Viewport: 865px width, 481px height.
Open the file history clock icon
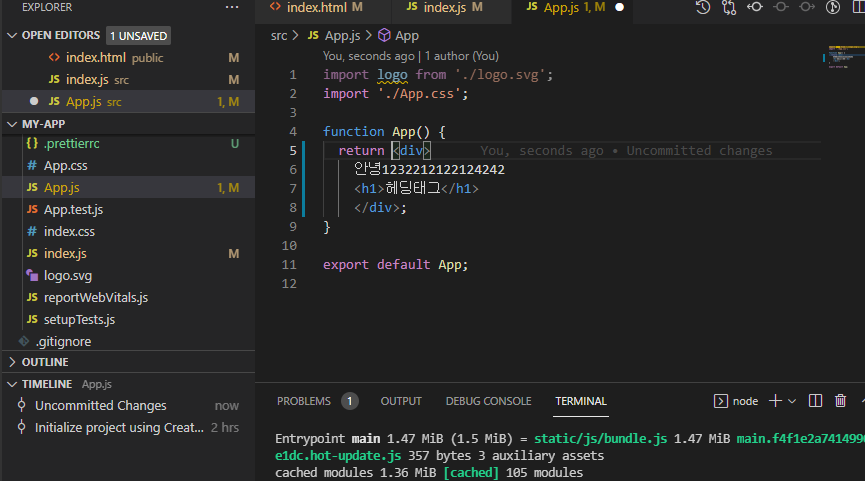tap(703, 7)
